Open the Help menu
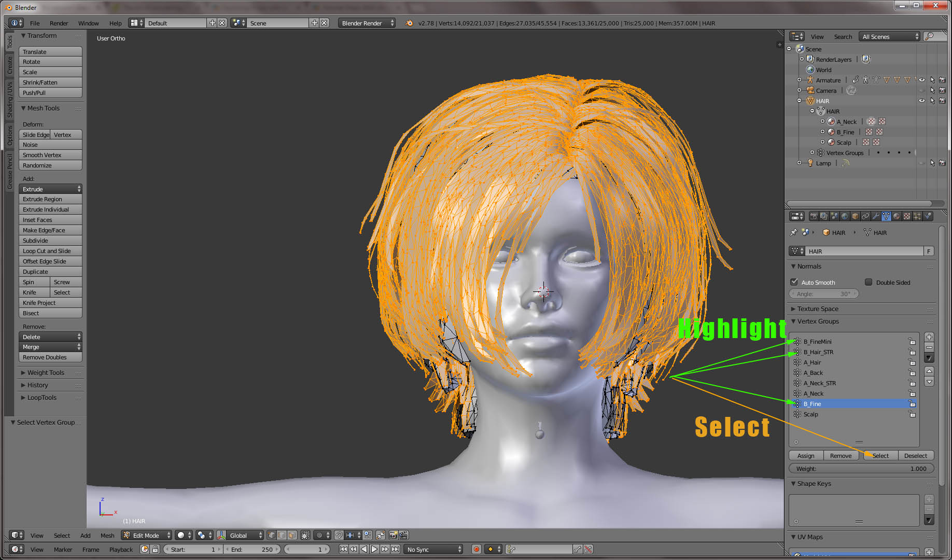The width and height of the screenshot is (952, 560). pos(115,23)
